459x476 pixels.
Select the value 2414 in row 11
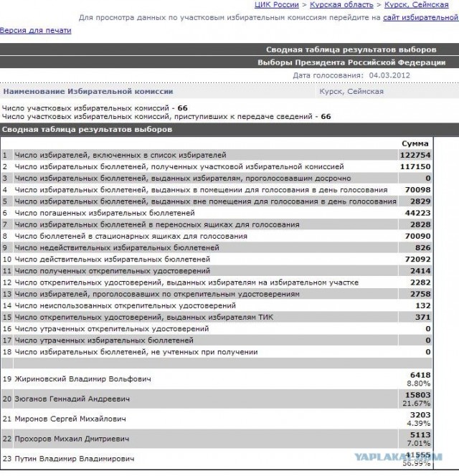pyautogui.click(x=420, y=271)
